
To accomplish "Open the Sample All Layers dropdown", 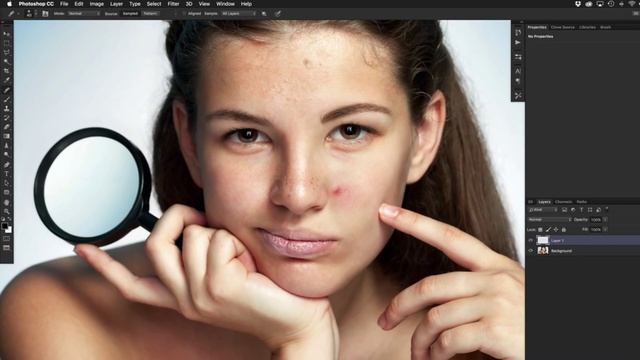I will tap(239, 13).
